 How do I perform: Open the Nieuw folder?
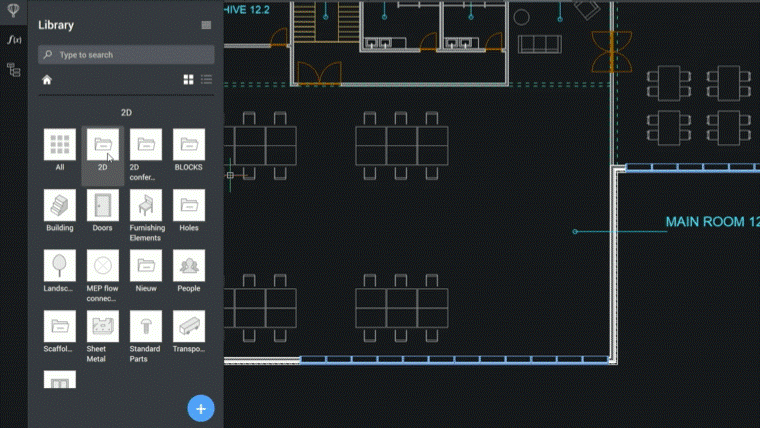[146, 266]
